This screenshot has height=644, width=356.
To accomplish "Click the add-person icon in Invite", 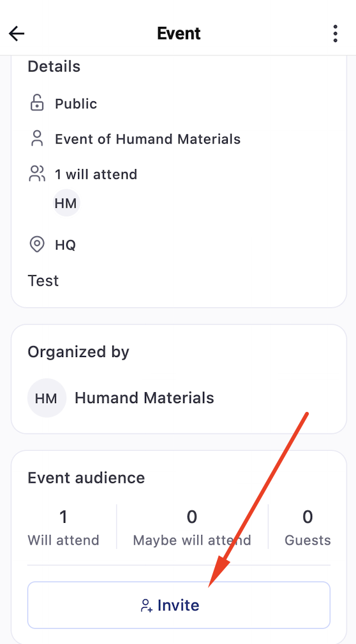I will [x=147, y=605].
